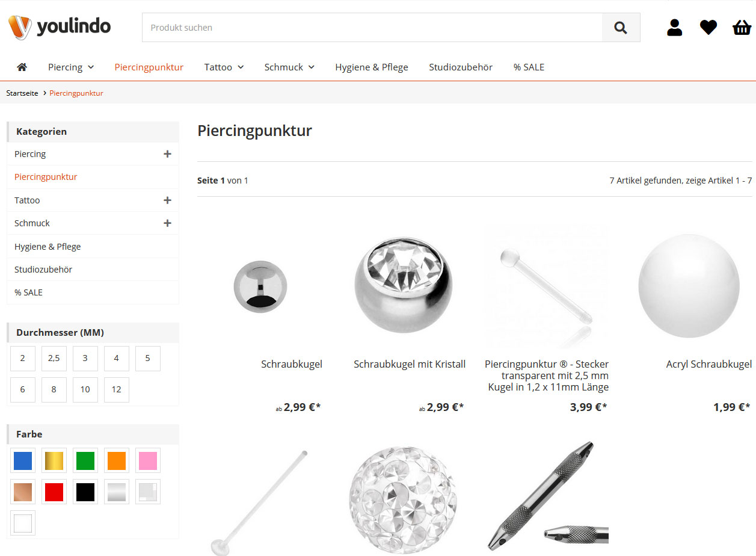The height and width of the screenshot is (556, 756).
Task: Click the Produkt suchen search field
Action: click(x=372, y=28)
